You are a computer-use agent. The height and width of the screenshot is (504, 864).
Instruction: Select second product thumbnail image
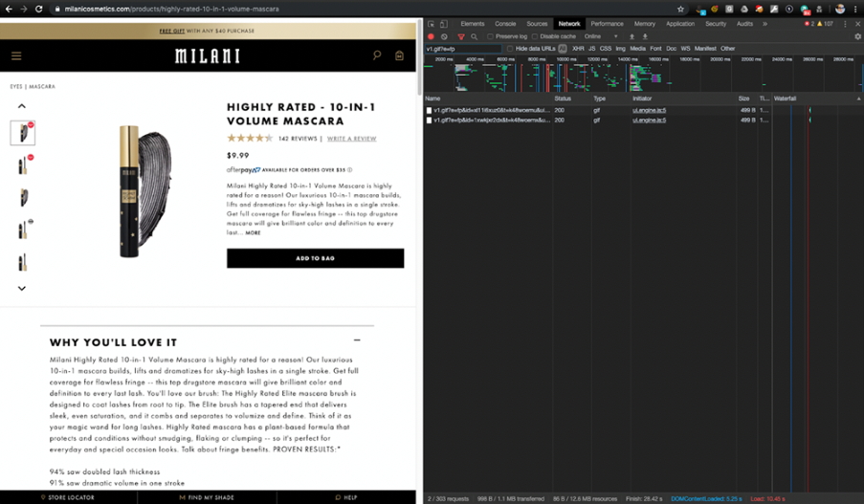click(23, 165)
